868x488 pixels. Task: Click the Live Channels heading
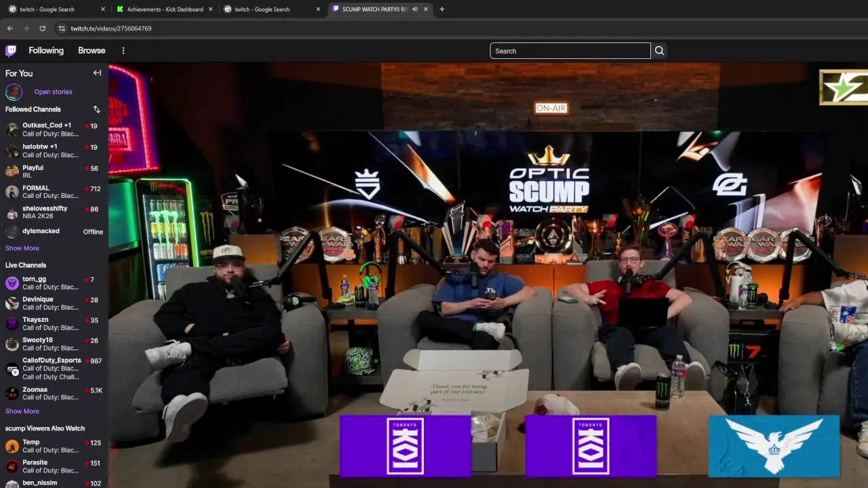tap(26, 265)
